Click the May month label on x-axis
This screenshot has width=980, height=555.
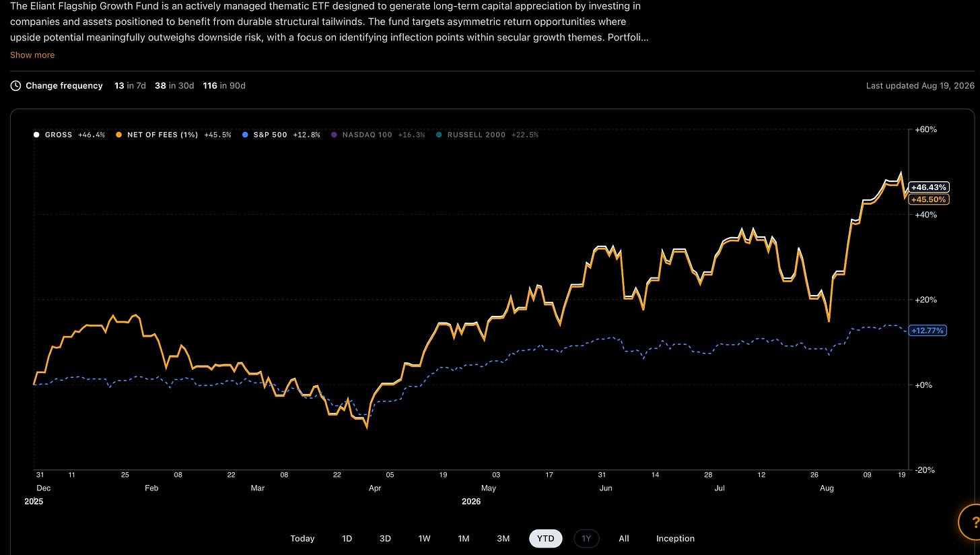(x=489, y=488)
